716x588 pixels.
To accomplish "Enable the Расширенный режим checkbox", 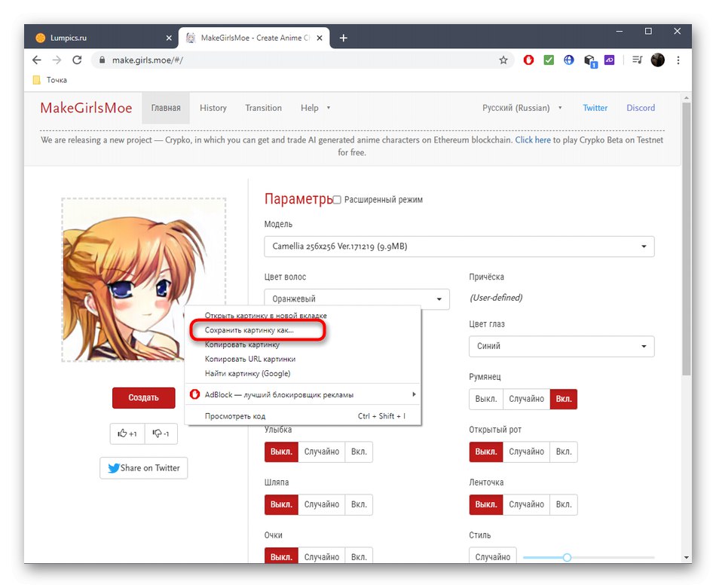I will pos(337,200).
